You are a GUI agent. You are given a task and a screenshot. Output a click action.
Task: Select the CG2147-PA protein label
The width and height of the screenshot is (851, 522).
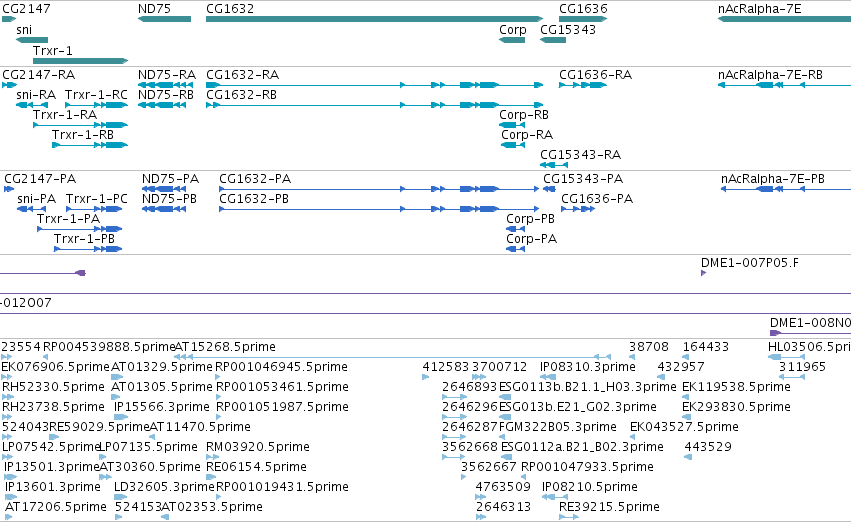40,179
